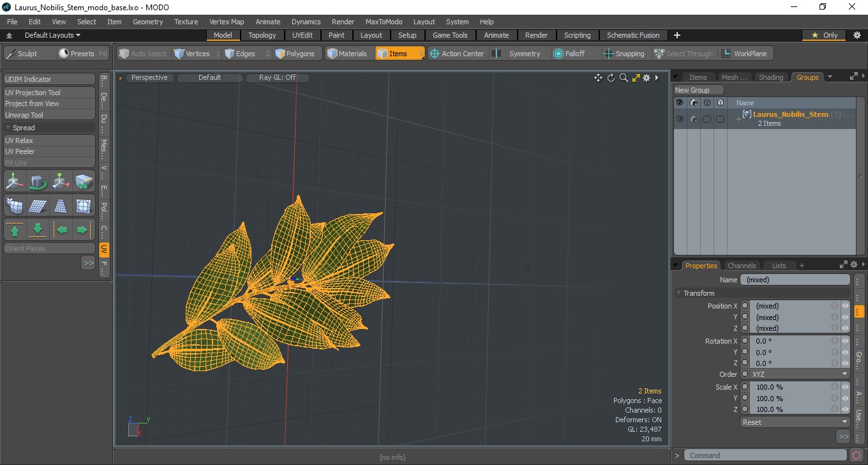
Task: Click the align up green arrow icon
Action: [x=15, y=229]
